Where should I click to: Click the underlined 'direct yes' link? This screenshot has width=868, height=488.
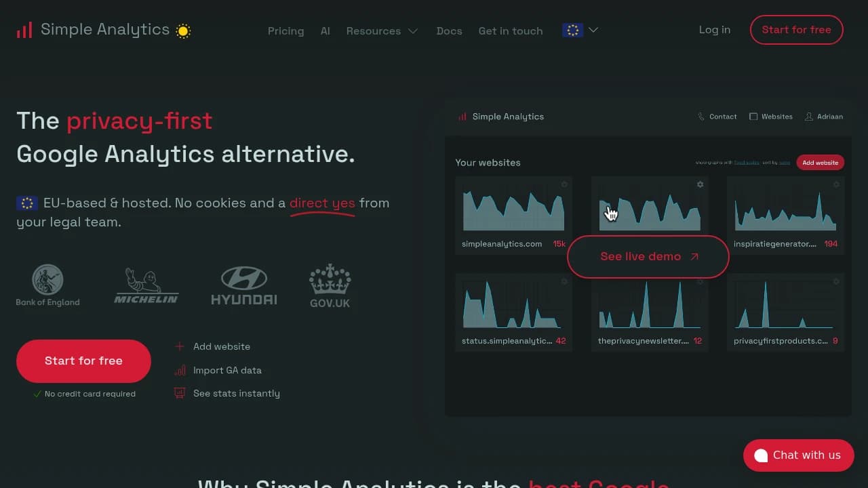322,203
